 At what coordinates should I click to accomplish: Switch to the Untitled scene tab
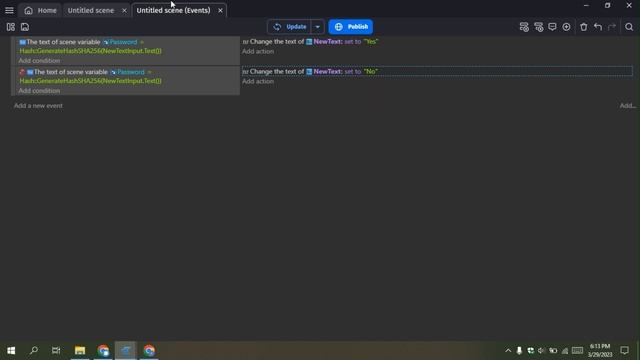pos(91,11)
